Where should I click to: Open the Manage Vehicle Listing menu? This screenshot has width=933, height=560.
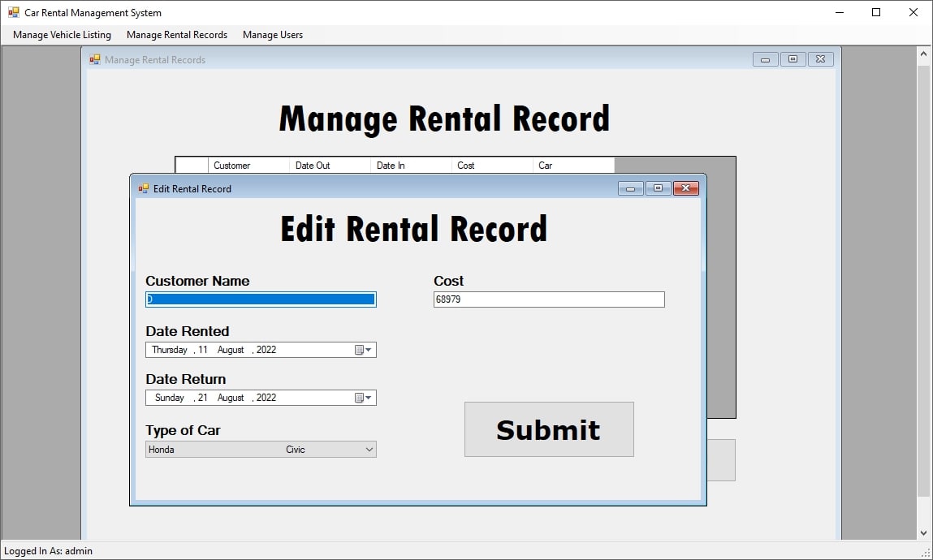[x=62, y=34]
